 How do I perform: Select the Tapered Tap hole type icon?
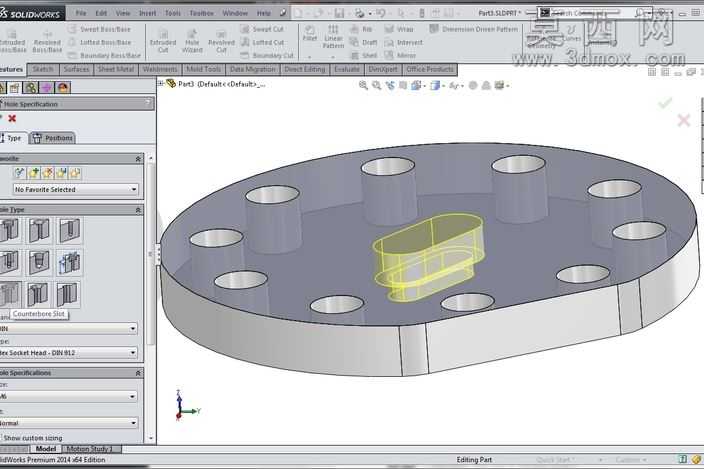pos(40,263)
